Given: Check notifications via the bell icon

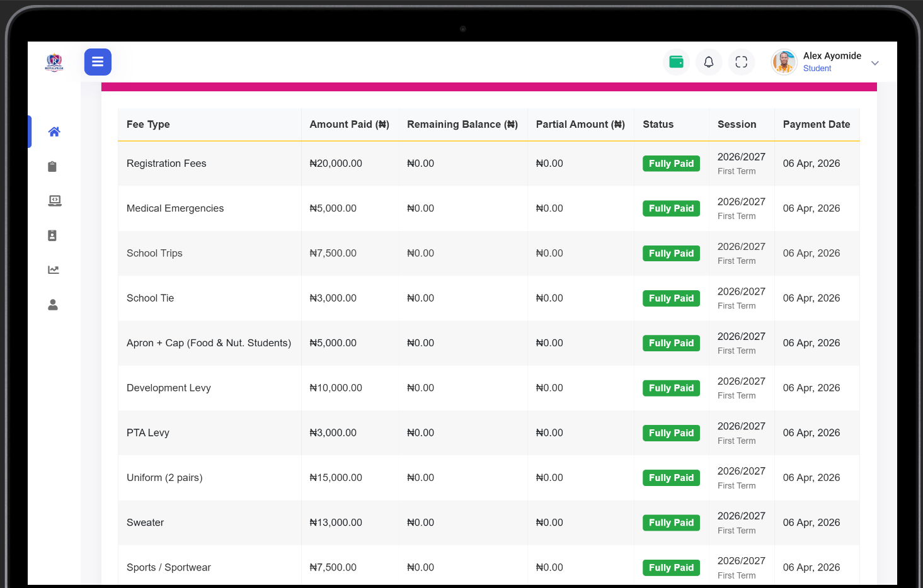Looking at the screenshot, I should tap(708, 62).
